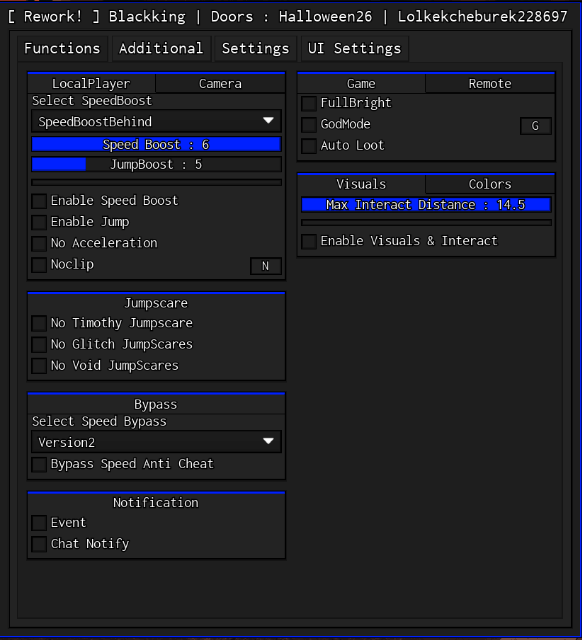582x640 pixels.
Task: Click the Notification section heading
Action: coord(155,502)
